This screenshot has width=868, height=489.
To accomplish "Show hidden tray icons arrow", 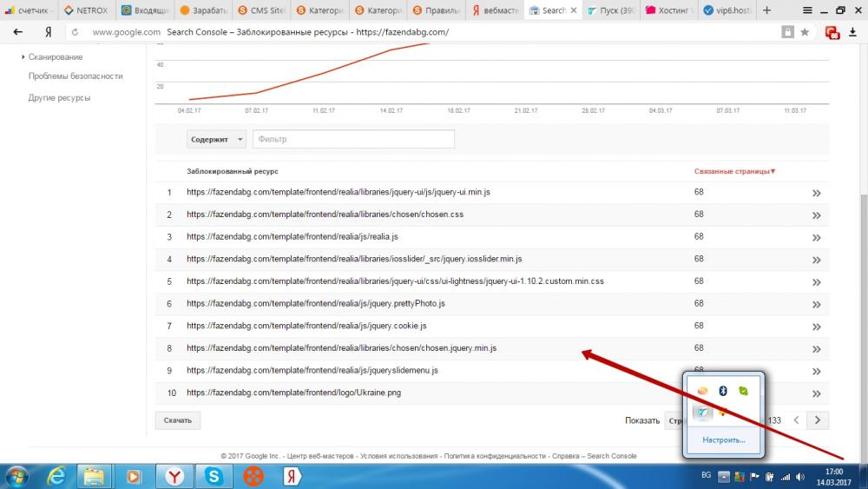I will 724,477.
